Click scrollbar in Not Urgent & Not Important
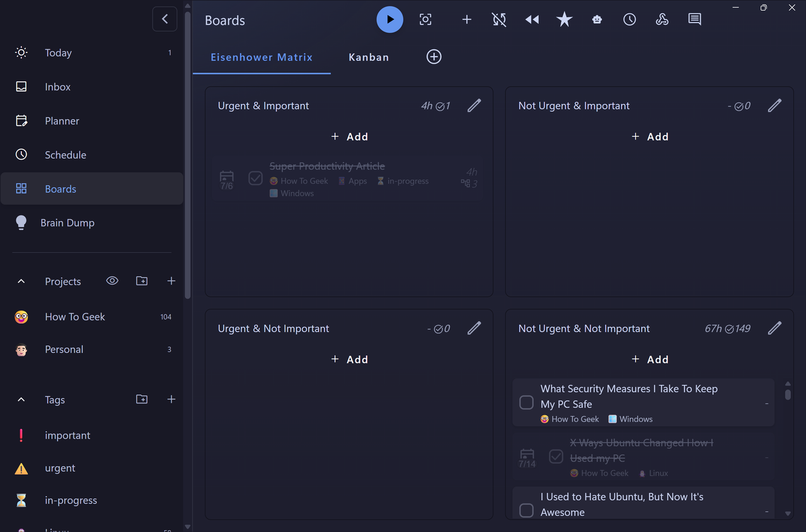 788,395
